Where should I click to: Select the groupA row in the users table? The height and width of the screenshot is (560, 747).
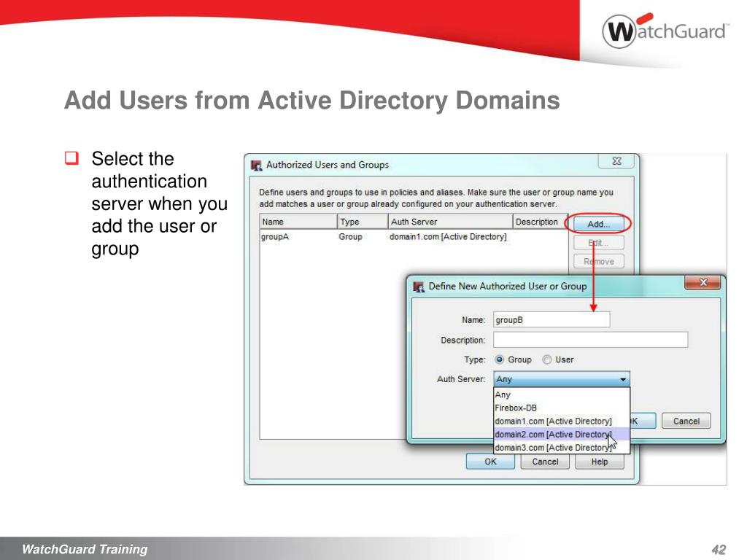click(414, 237)
